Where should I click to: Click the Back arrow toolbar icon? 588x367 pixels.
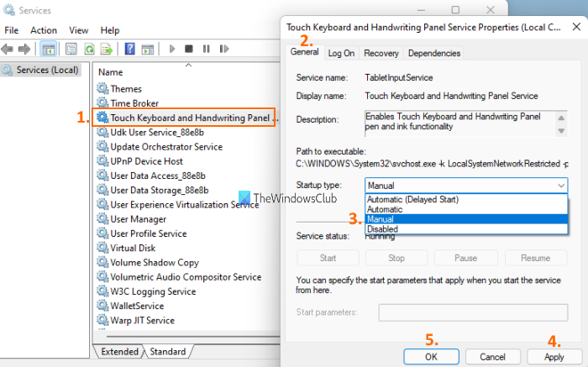[7, 49]
